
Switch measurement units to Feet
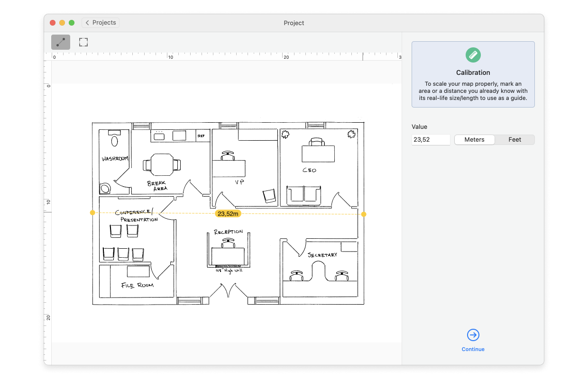point(514,139)
